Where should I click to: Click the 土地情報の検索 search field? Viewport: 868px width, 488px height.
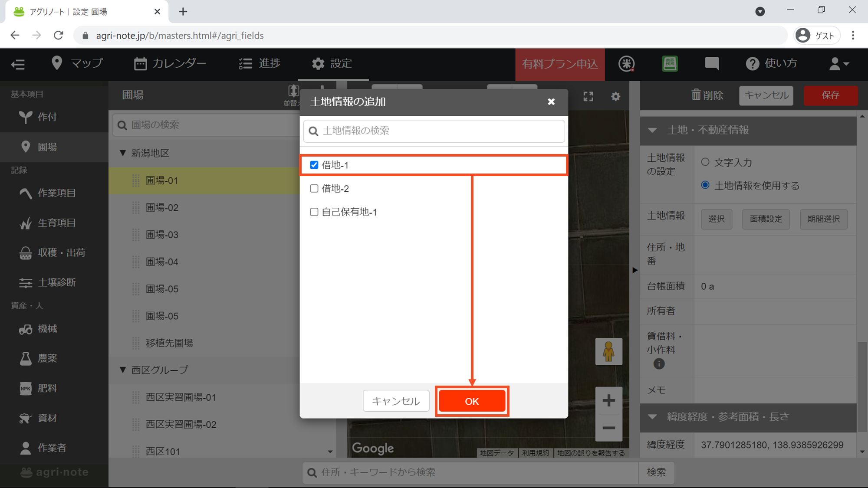pos(434,131)
